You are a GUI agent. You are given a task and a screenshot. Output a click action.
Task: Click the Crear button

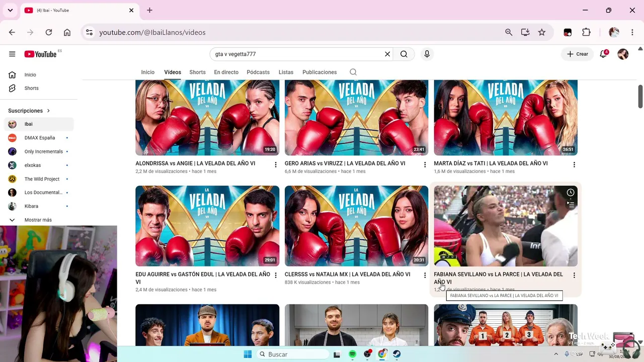pos(577,54)
